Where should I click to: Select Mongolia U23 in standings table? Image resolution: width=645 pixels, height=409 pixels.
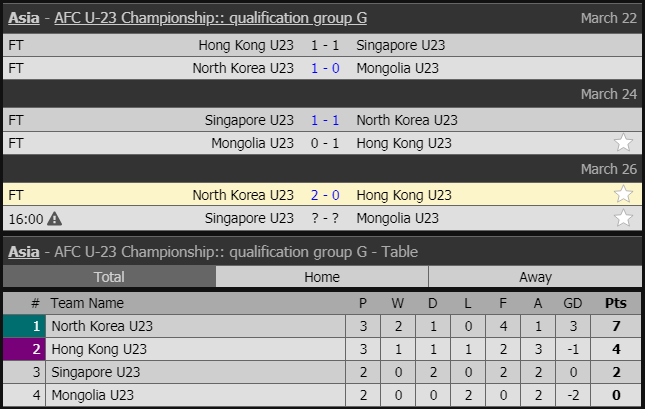pyautogui.click(x=94, y=395)
